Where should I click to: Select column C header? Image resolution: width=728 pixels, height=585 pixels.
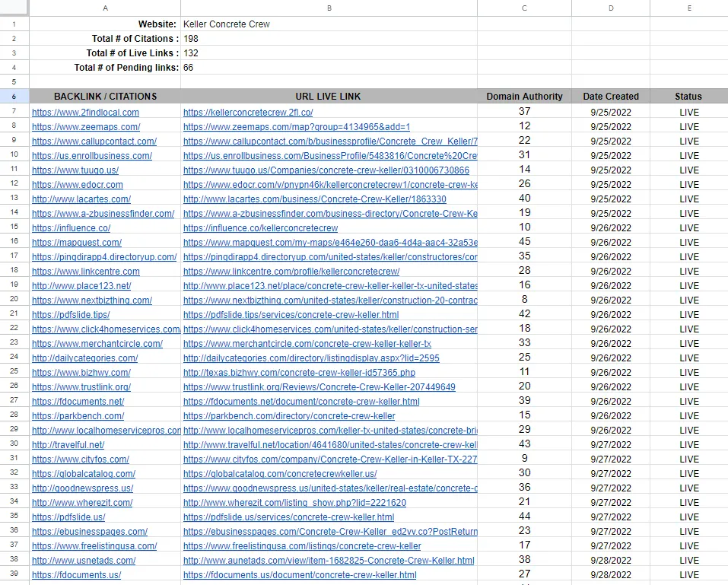click(525, 8)
